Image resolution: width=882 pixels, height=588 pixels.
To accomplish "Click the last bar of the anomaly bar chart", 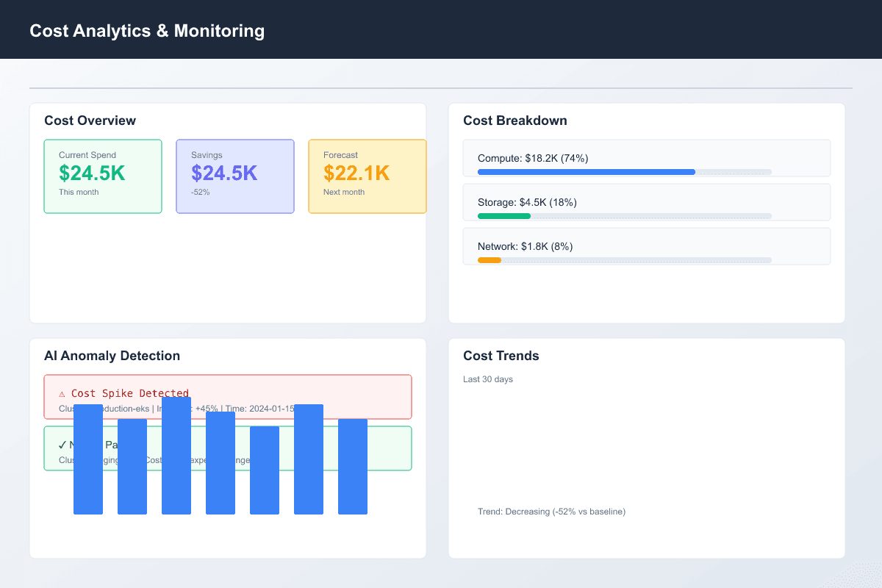I will pos(353,465).
